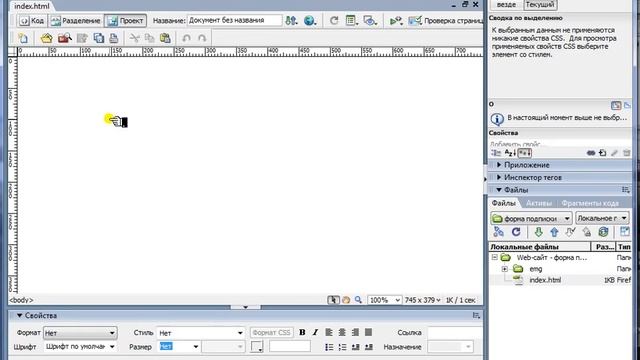Image resolution: width=640 pixels, height=360 pixels.
Task: Open the file management icon
Action: [291, 20]
